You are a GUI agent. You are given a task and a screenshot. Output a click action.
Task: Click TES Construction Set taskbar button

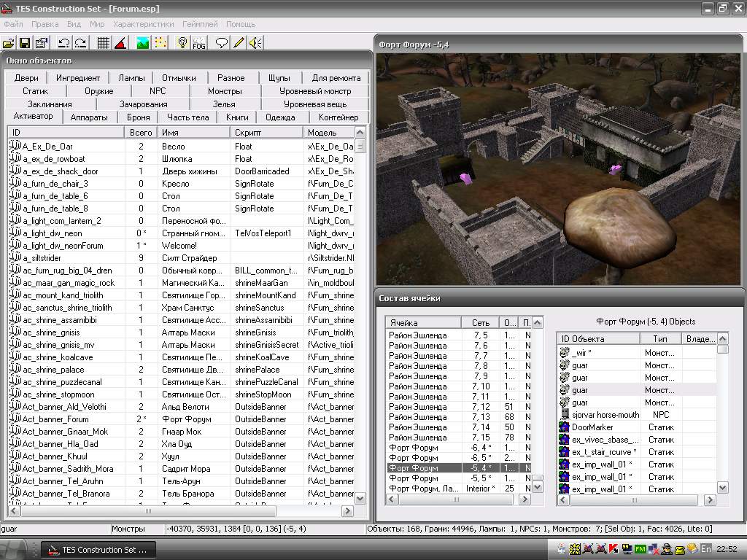98,550
